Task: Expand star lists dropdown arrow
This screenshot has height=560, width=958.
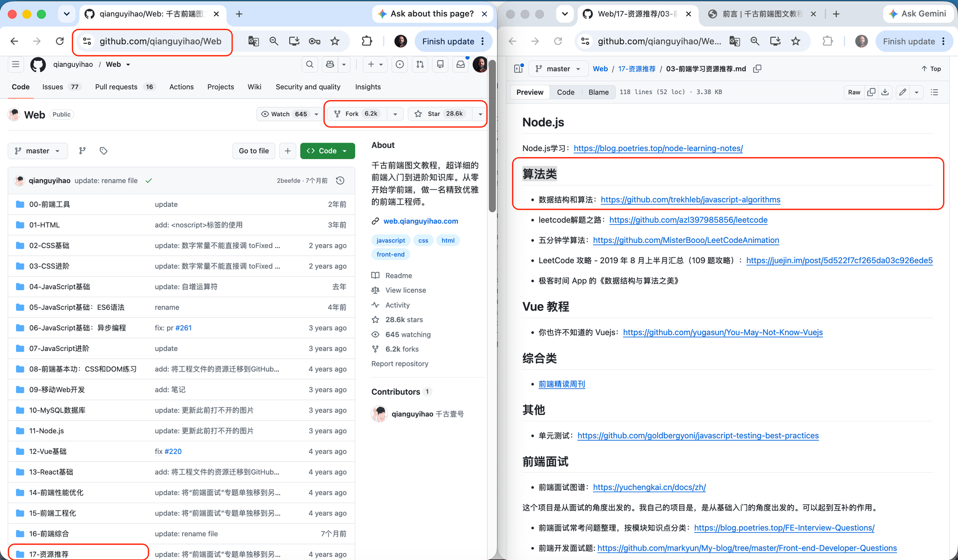Action: pos(480,114)
